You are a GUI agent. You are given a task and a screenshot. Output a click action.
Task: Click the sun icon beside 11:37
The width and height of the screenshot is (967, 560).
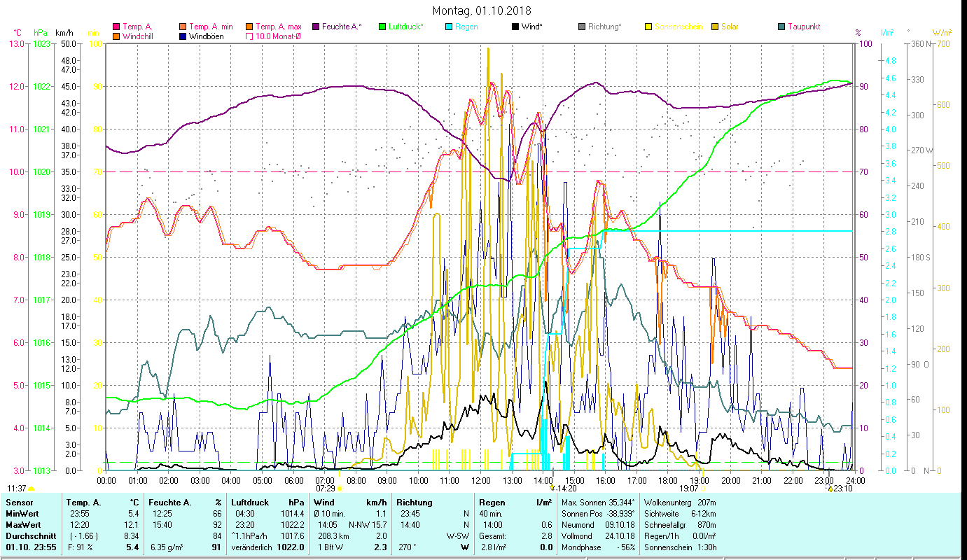(x=31, y=489)
